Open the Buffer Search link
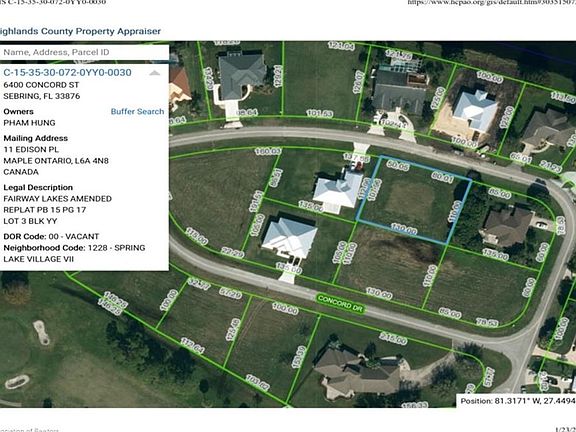Screen dimensions: 576x432 point(137,111)
